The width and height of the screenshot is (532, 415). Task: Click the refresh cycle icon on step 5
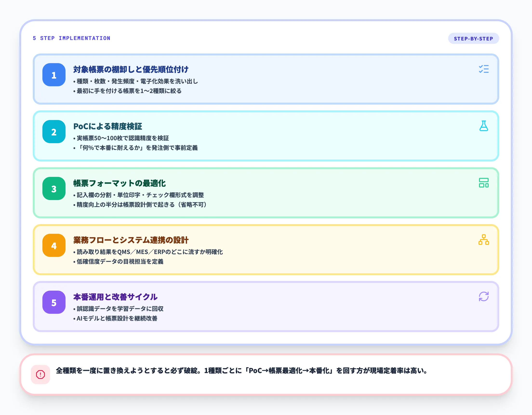click(x=484, y=297)
